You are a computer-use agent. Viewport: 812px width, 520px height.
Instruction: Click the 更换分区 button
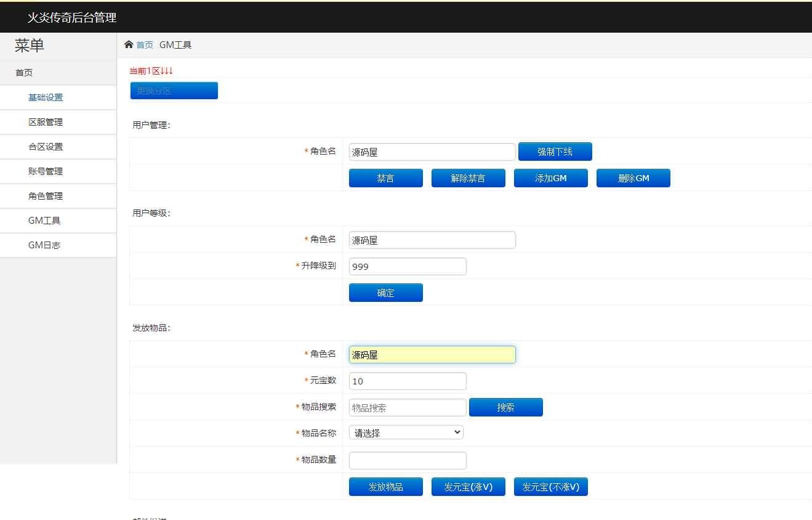pyautogui.click(x=174, y=90)
